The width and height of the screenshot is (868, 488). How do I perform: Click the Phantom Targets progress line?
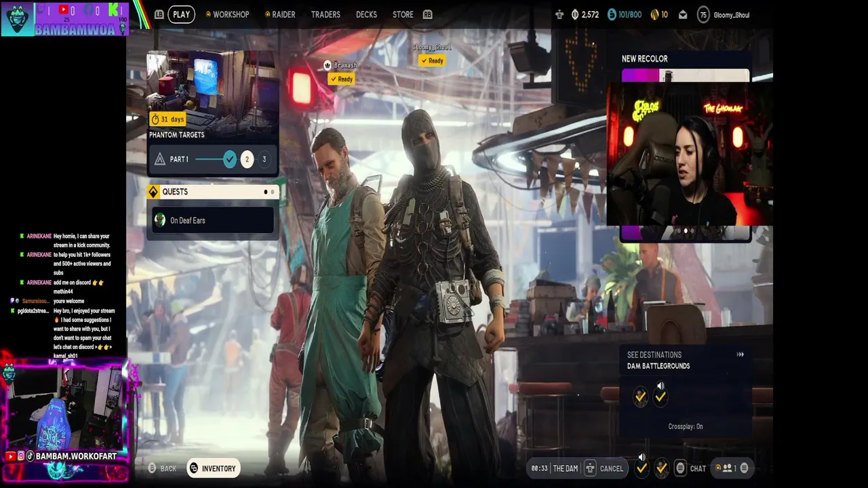coord(209,159)
